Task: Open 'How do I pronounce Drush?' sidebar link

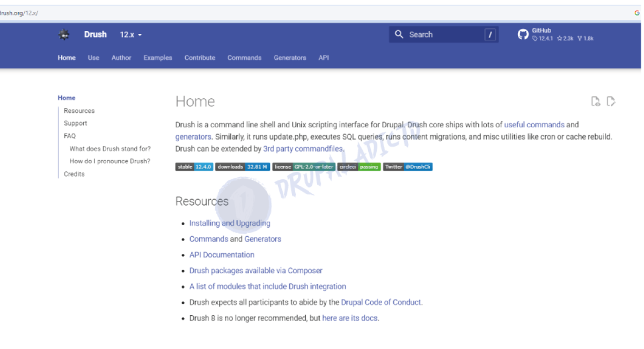Action: coord(109,161)
